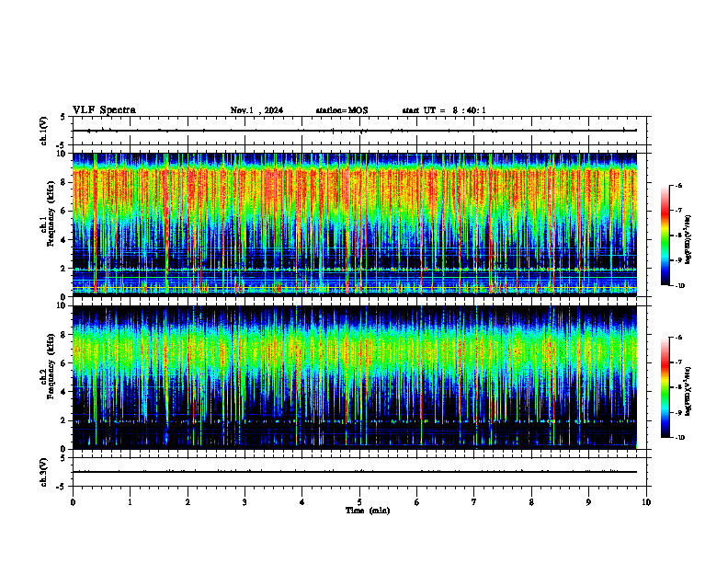728x563 pixels.
Task: Click the 'Time (min)' axis title
Action: point(368,511)
